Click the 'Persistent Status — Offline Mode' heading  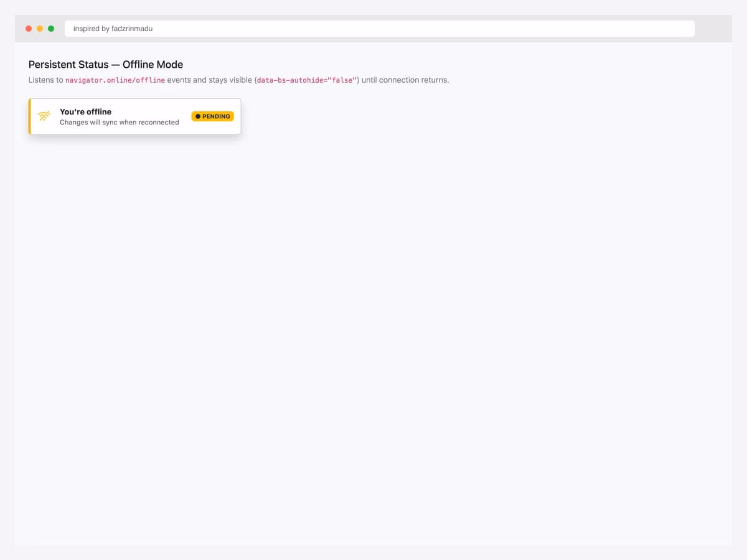click(106, 65)
